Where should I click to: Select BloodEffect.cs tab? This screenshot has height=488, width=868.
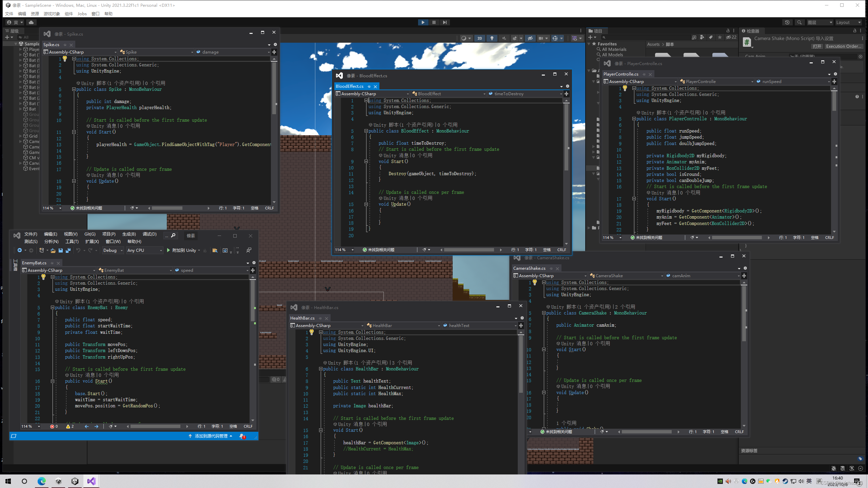click(x=350, y=86)
